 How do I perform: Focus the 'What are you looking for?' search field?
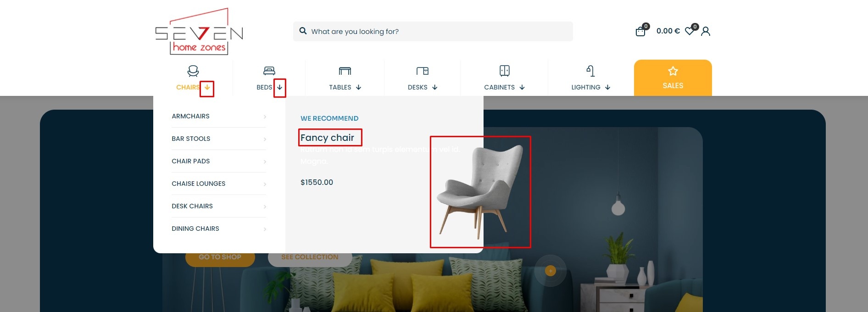coord(433,31)
